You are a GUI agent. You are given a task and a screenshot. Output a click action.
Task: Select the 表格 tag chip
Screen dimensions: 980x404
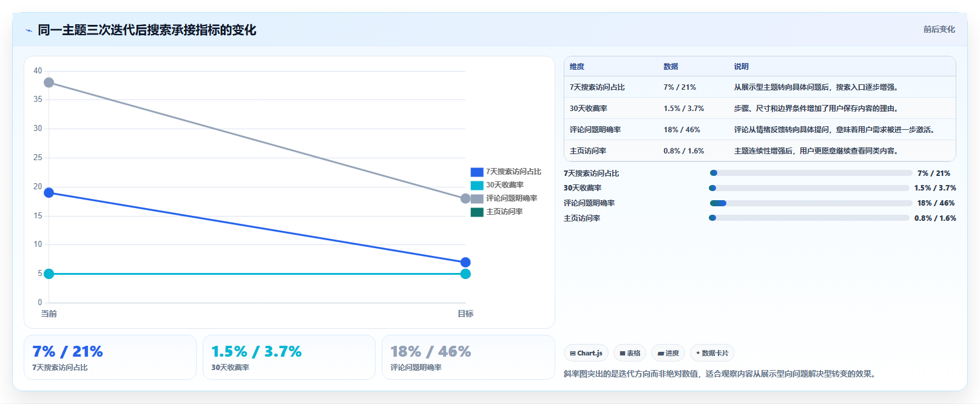pyautogui.click(x=630, y=353)
